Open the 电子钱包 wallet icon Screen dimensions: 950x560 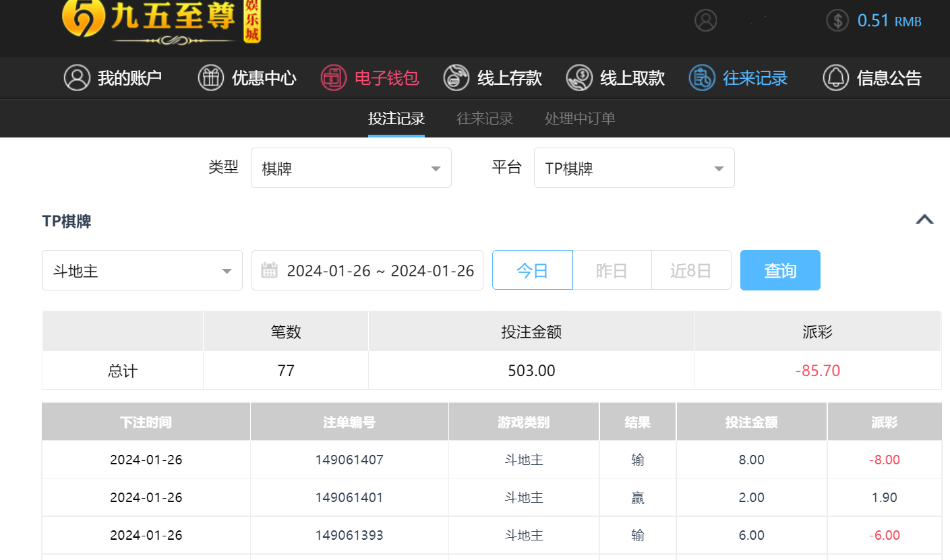click(x=334, y=77)
